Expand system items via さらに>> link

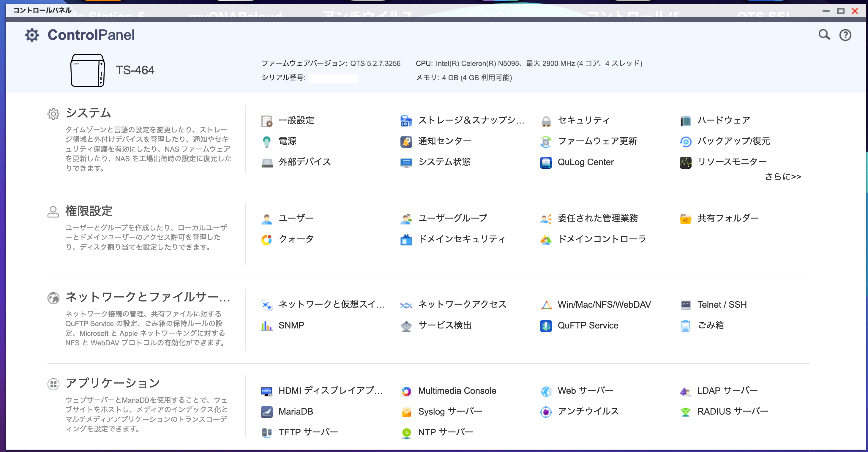pyautogui.click(x=782, y=176)
